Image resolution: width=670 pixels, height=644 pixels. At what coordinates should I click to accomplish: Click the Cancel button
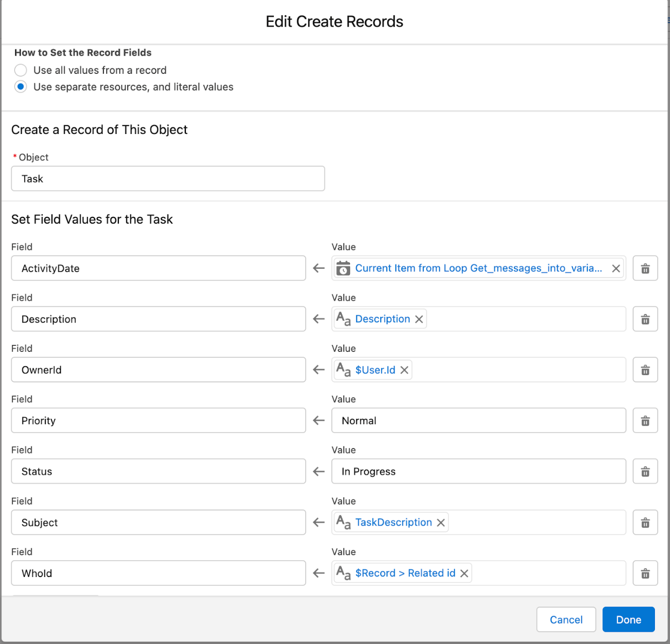click(x=566, y=620)
